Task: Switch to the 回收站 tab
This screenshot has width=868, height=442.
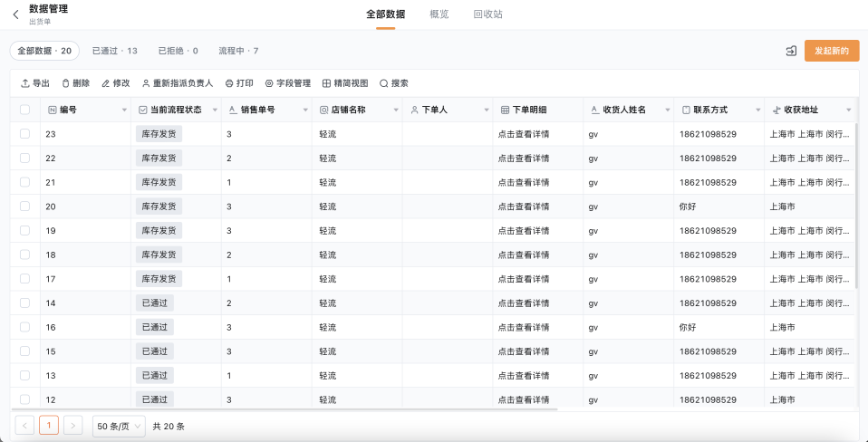Action: pyautogui.click(x=487, y=14)
